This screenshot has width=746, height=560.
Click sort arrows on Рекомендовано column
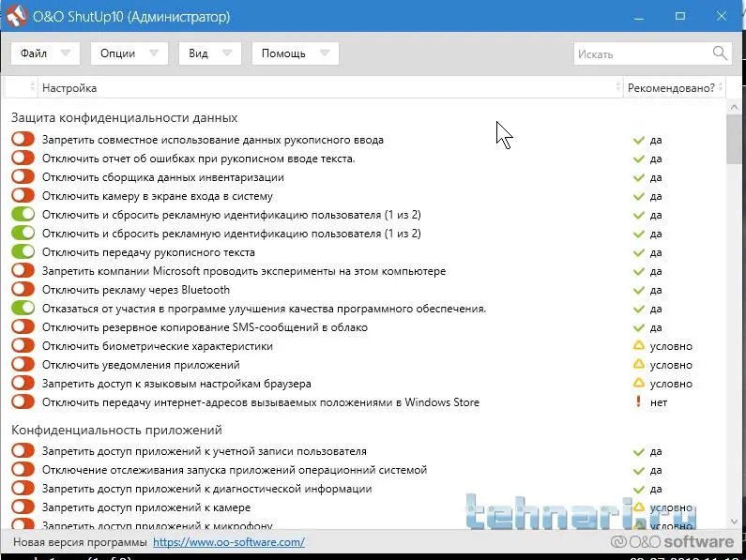[721, 87]
